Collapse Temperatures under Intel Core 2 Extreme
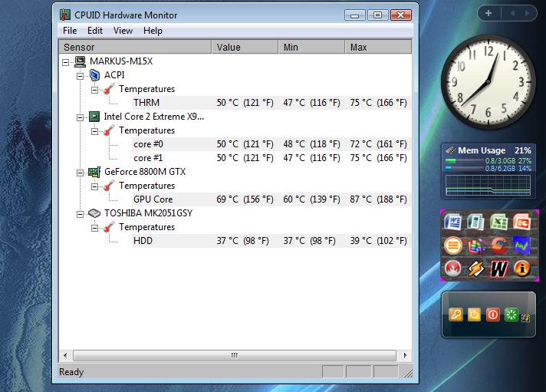This screenshot has height=392, width=546. click(95, 131)
